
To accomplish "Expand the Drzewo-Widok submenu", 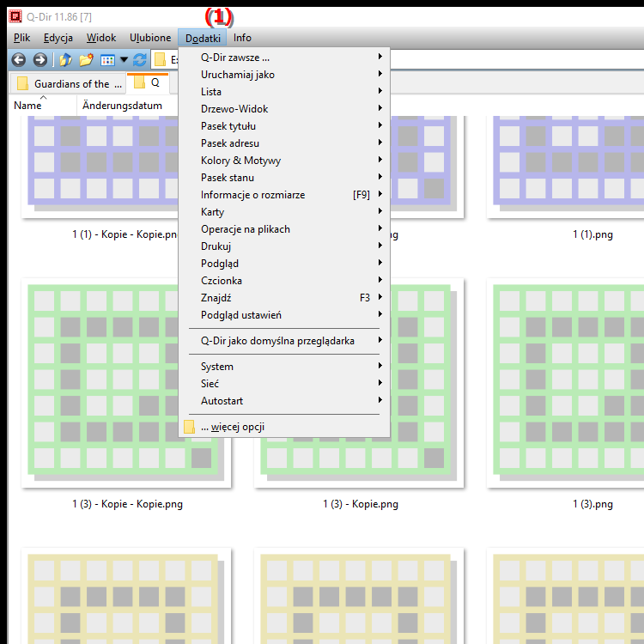I will click(x=284, y=109).
